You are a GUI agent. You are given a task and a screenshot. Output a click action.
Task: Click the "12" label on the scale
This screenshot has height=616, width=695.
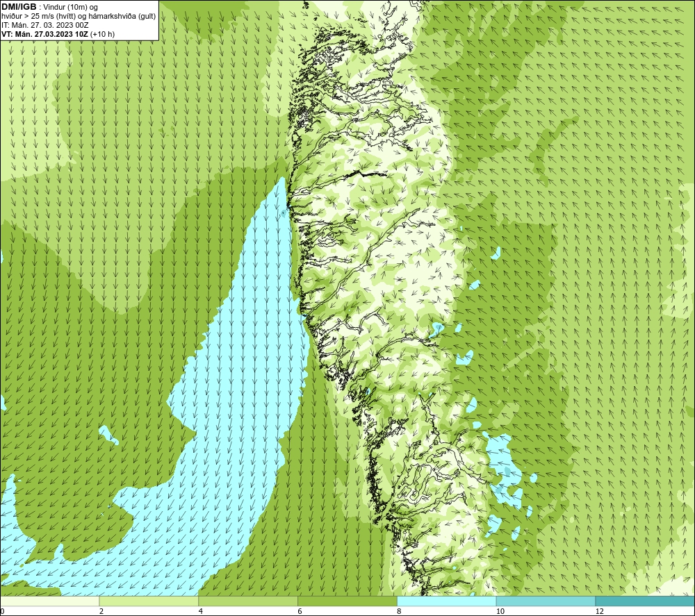(x=600, y=611)
